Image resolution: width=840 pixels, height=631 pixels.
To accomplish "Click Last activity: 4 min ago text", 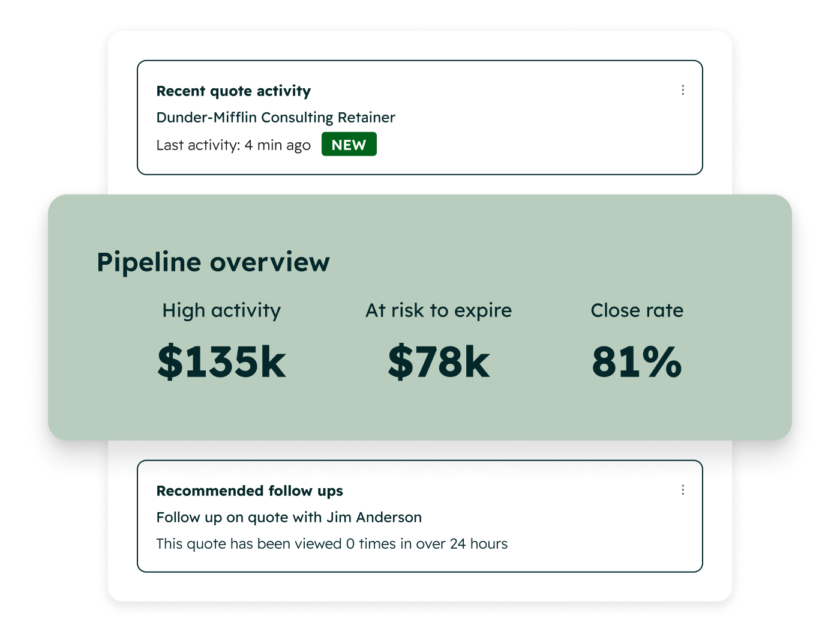I will pyautogui.click(x=233, y=145).
